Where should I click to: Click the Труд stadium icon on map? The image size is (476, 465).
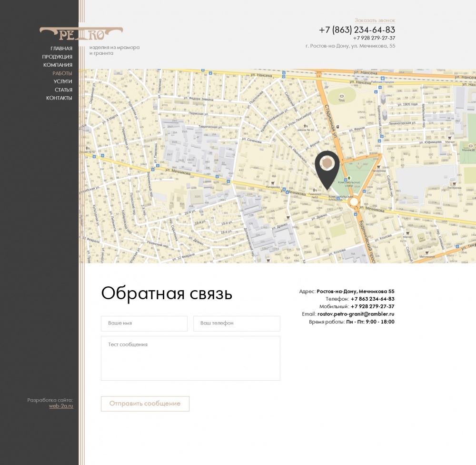(x=341, y=96)
